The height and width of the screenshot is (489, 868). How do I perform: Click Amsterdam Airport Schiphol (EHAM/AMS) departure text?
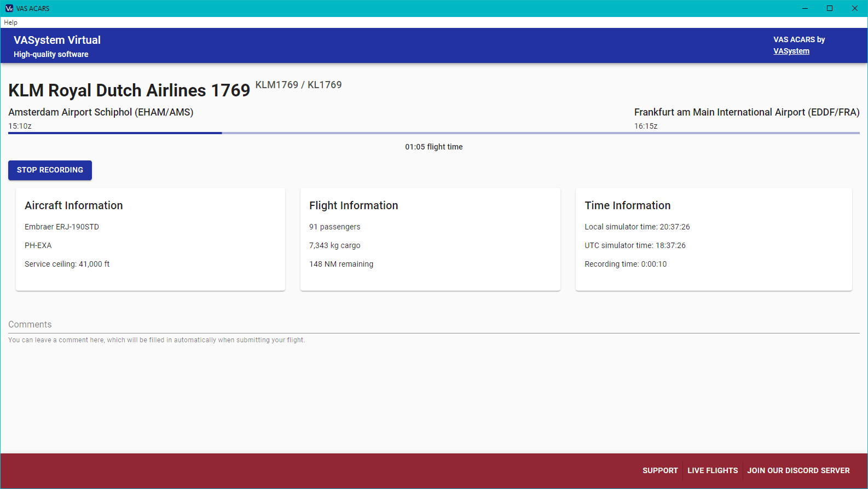click(101, 112)
